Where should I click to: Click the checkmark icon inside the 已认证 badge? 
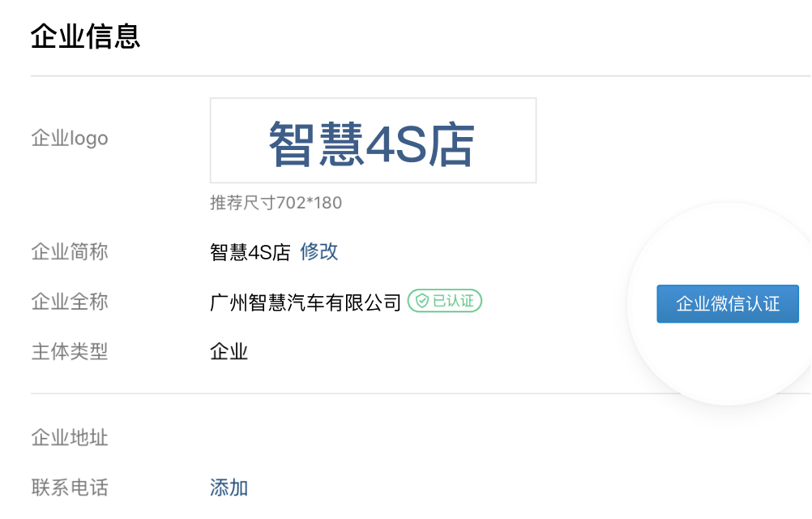(422, 298)
